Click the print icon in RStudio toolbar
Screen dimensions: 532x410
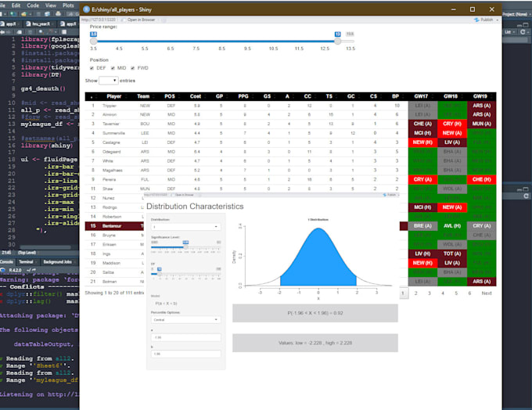(58, 14)
